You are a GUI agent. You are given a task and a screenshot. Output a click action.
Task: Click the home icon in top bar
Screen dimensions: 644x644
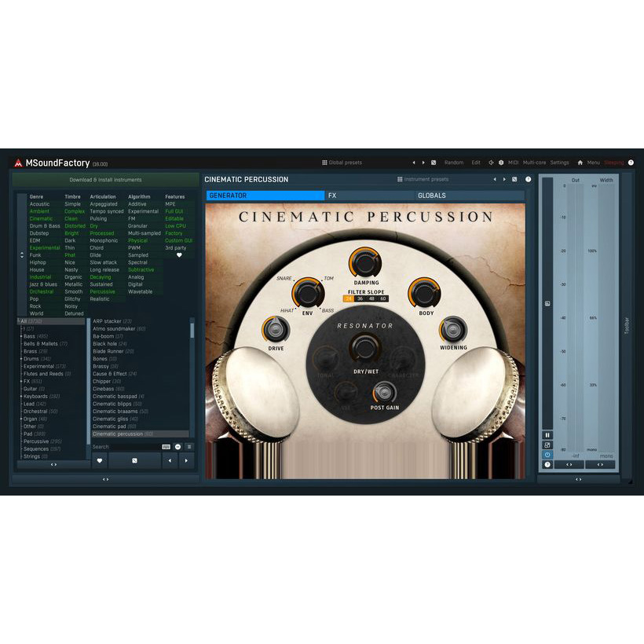click(x=580, y=163)
